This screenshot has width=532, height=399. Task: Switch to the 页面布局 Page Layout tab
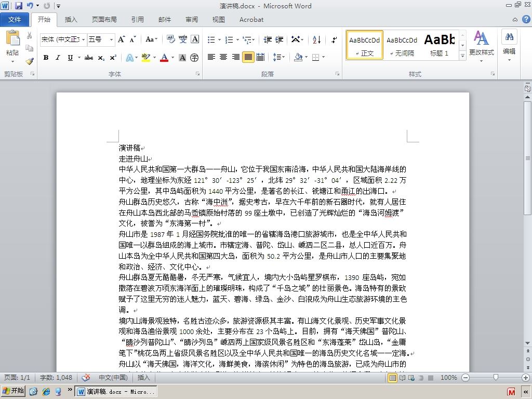coord(104,20)
